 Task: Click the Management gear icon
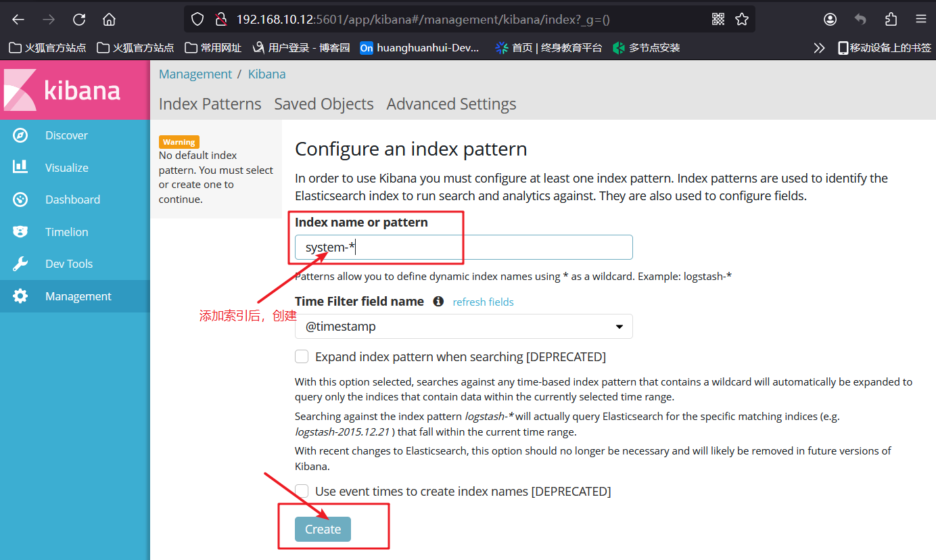20,296
